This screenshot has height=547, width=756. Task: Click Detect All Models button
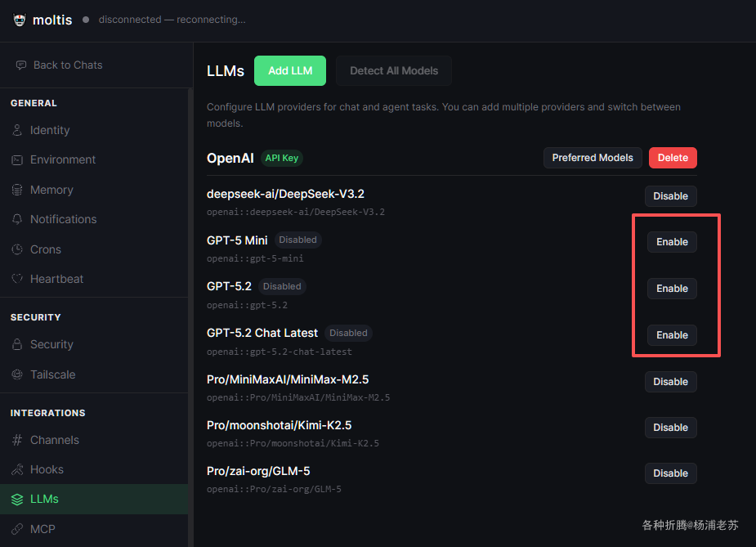coord(394,71)
